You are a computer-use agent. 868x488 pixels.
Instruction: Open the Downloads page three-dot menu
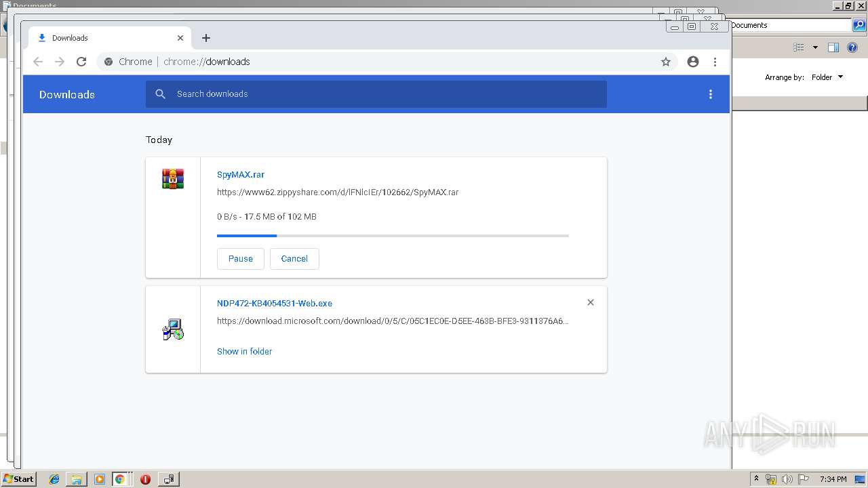711,94
